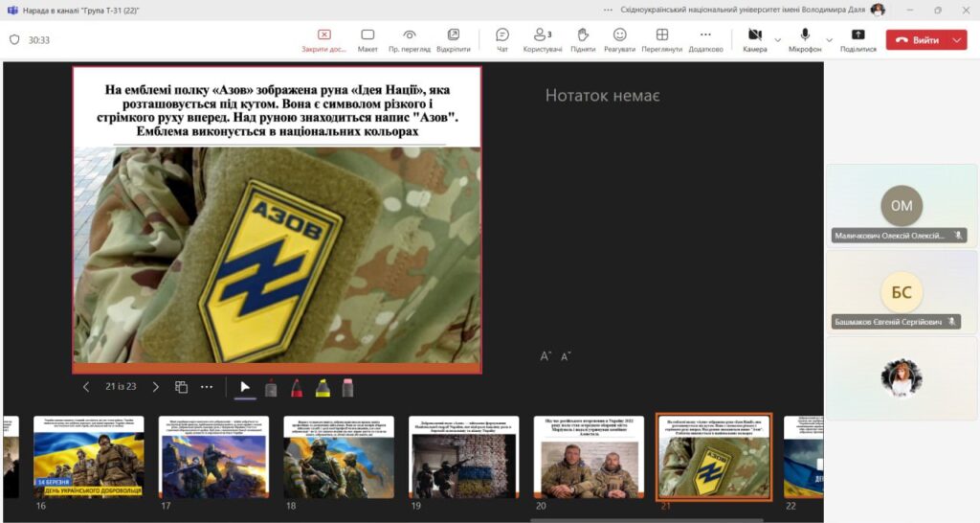Show the Користувачі participants list
Viewport: 980px width, 523px height.
tap(543, 39)
